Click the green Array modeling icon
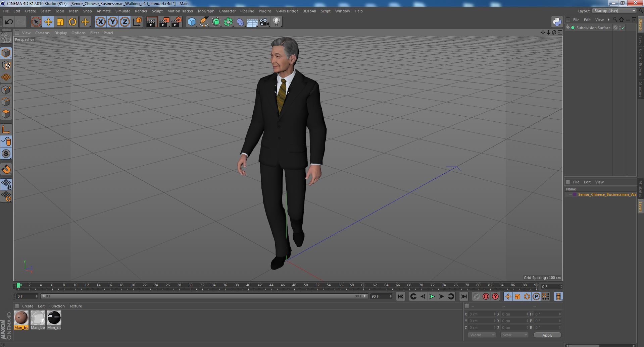Viewport: 644px width, 347px height. (x=228, y=22)
